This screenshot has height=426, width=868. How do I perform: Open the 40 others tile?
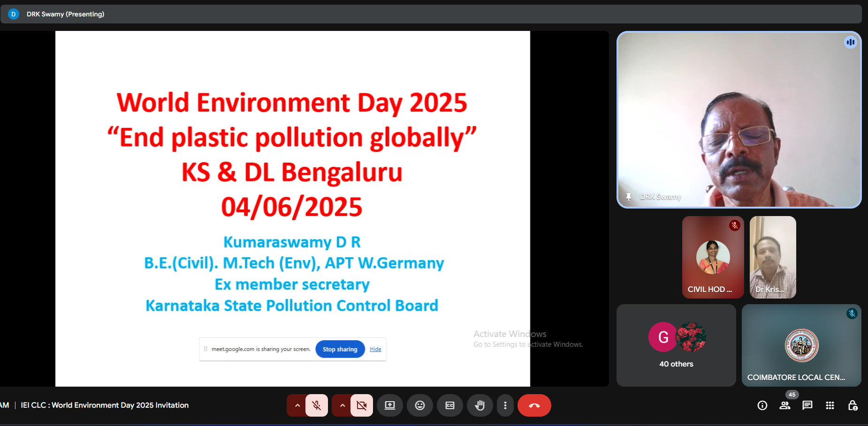click(x=676, y=345)
